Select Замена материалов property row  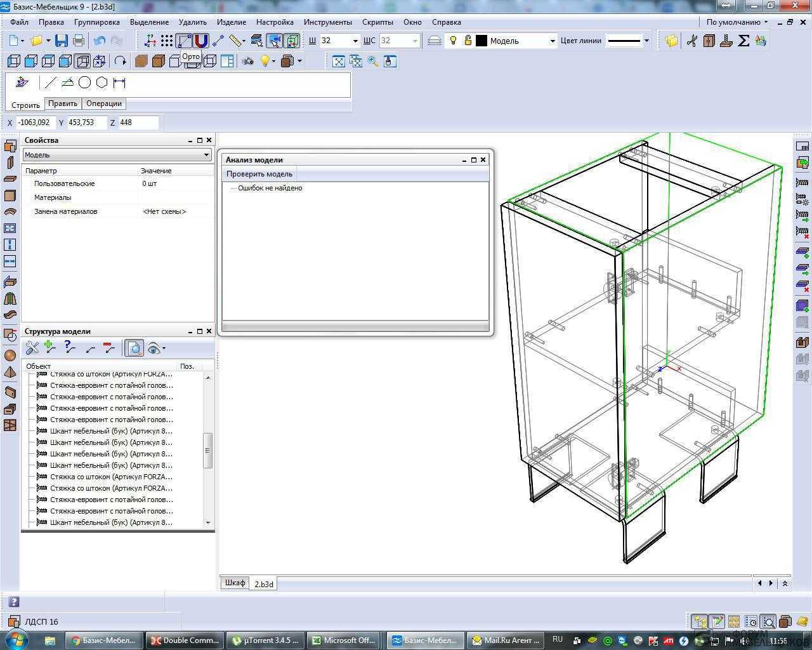click(x=117, y=211)
